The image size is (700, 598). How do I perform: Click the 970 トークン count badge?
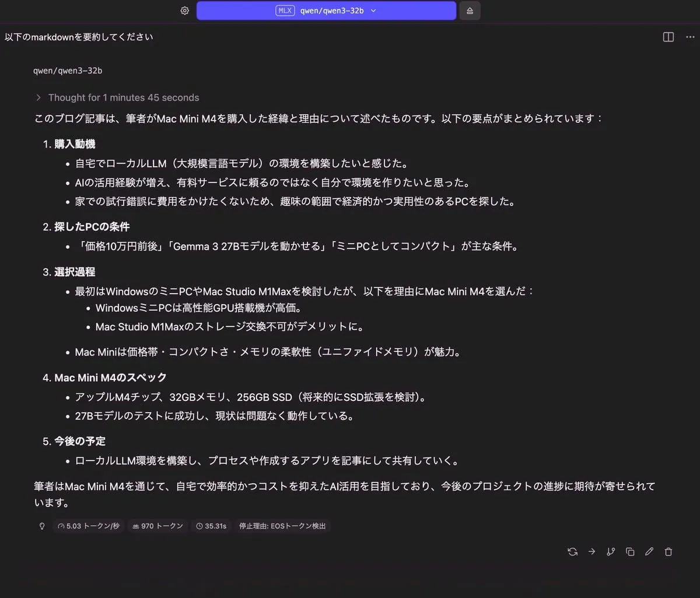pyautogui.click(x=157, y=526)
